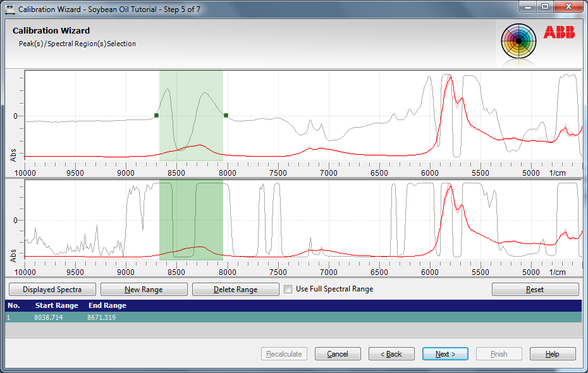588x373 pixels.
Task: Click the dark green region in lower plot
Action: (x=191, y=215)
